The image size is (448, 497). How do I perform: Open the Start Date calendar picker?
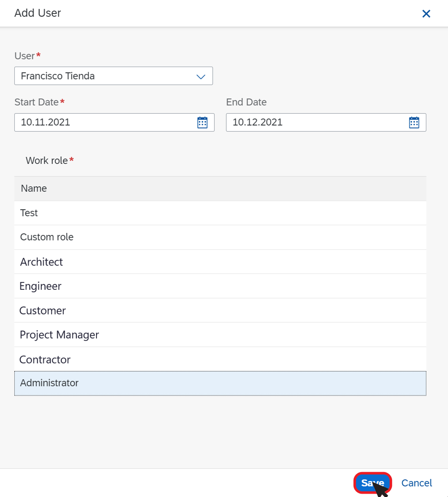[202, 122]
